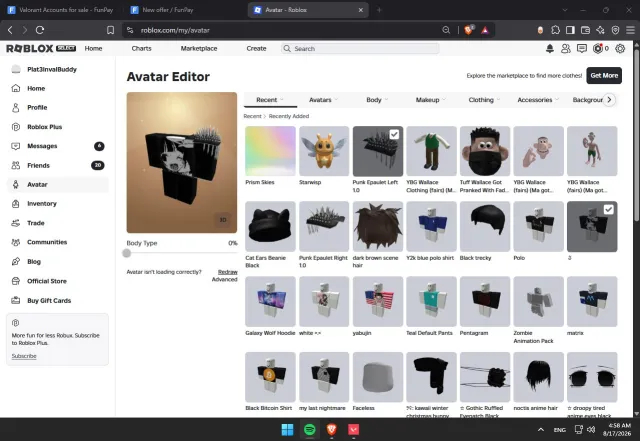The image size is (640, 441).
Task: Open the red Pocket app in the taskbar
Action: (353, 429)
